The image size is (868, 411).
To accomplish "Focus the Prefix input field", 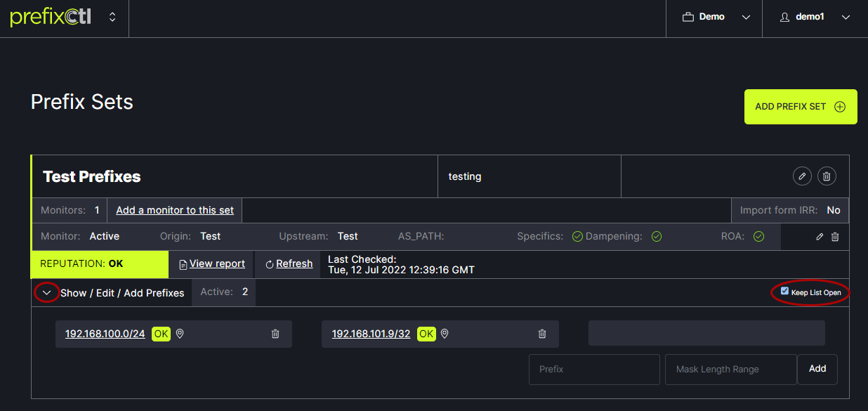I will point(593,369).
